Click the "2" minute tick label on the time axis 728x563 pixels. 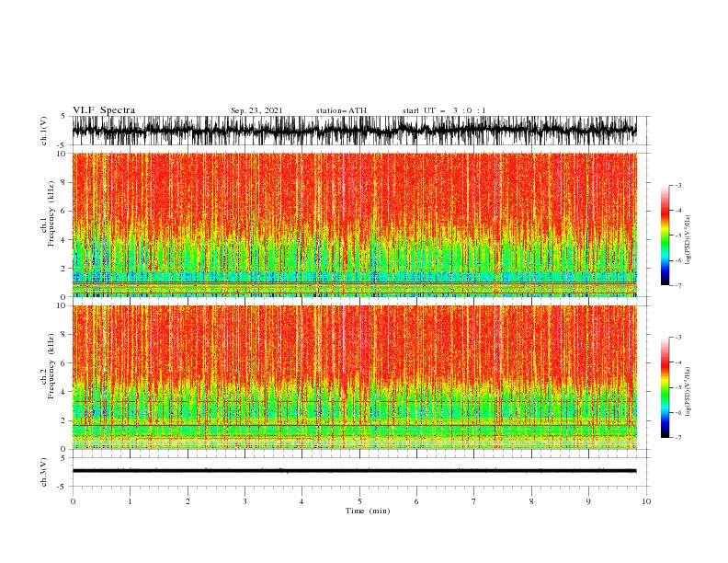click(188, 501)
